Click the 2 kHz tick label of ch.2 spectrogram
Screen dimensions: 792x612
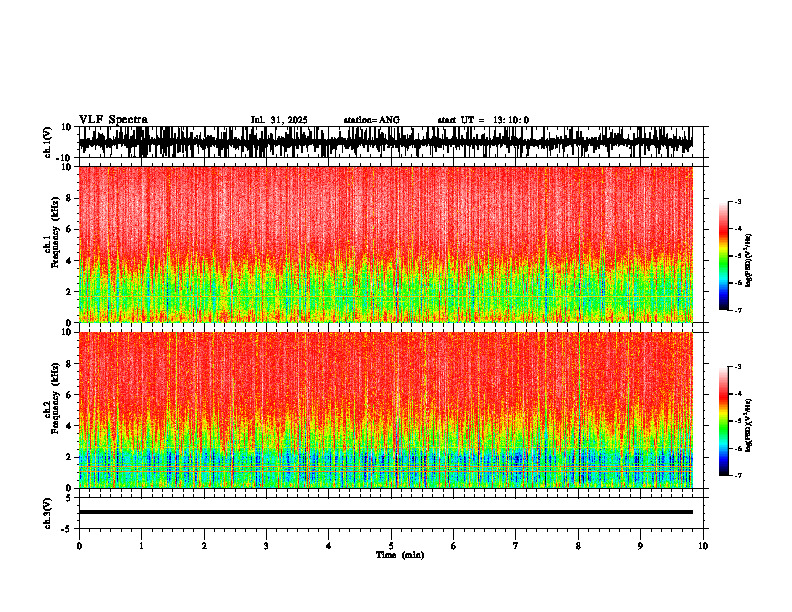tap(69, 457)
